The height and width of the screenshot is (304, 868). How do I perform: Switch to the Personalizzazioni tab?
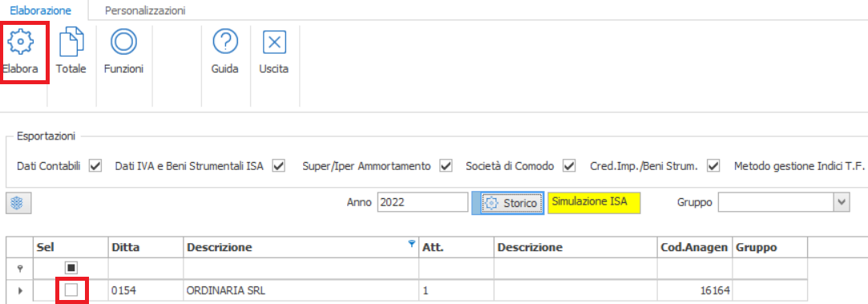point(145,10)
